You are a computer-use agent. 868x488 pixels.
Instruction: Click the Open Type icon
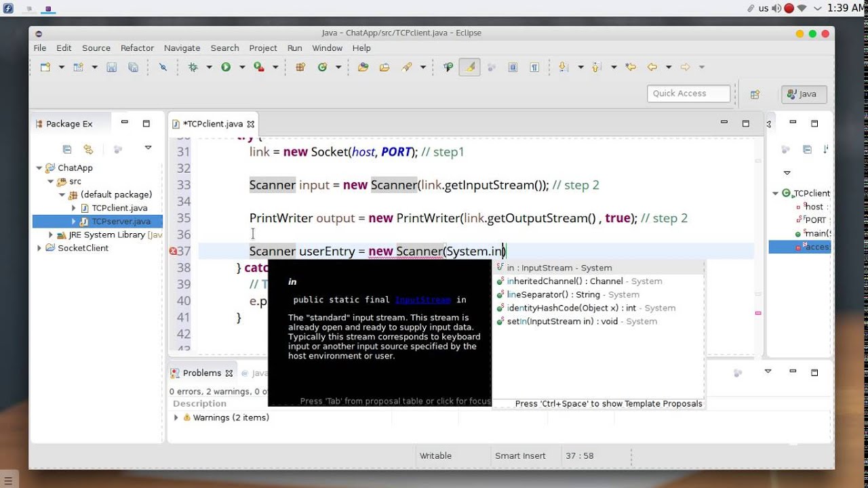(363, 67)
